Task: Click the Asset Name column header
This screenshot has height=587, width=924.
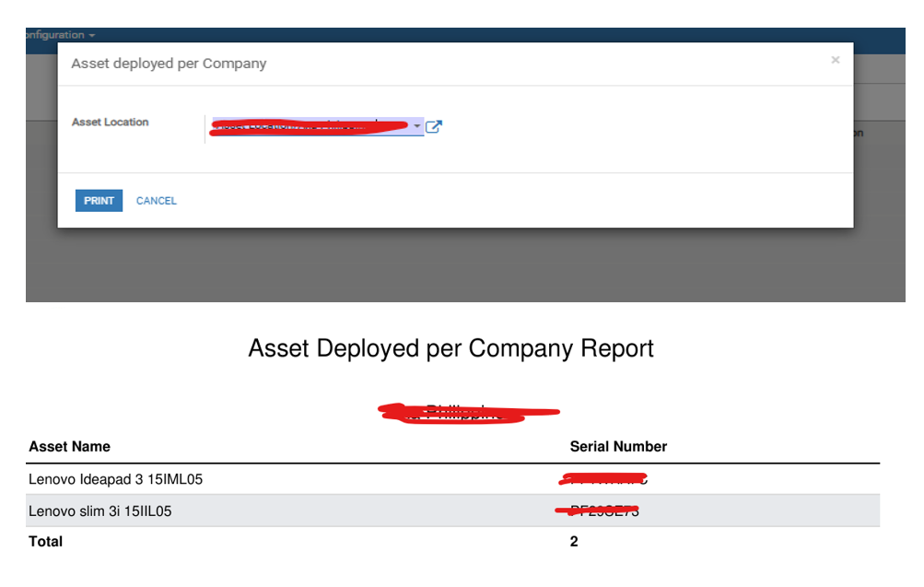Action: point(70,447)
